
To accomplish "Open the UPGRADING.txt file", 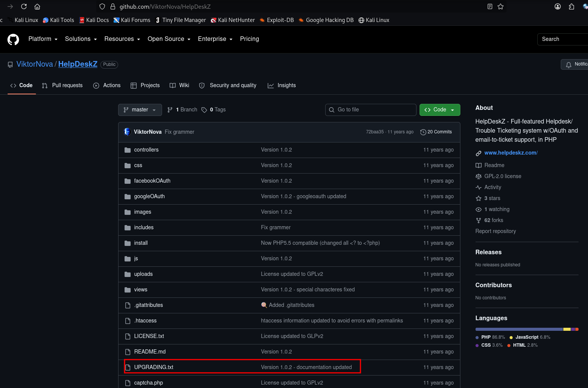I will point(154,368).
